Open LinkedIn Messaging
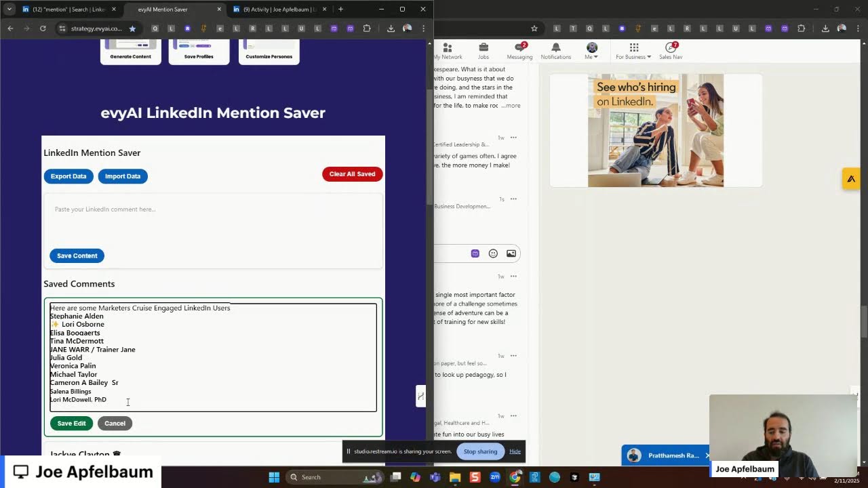 [519, 51]
